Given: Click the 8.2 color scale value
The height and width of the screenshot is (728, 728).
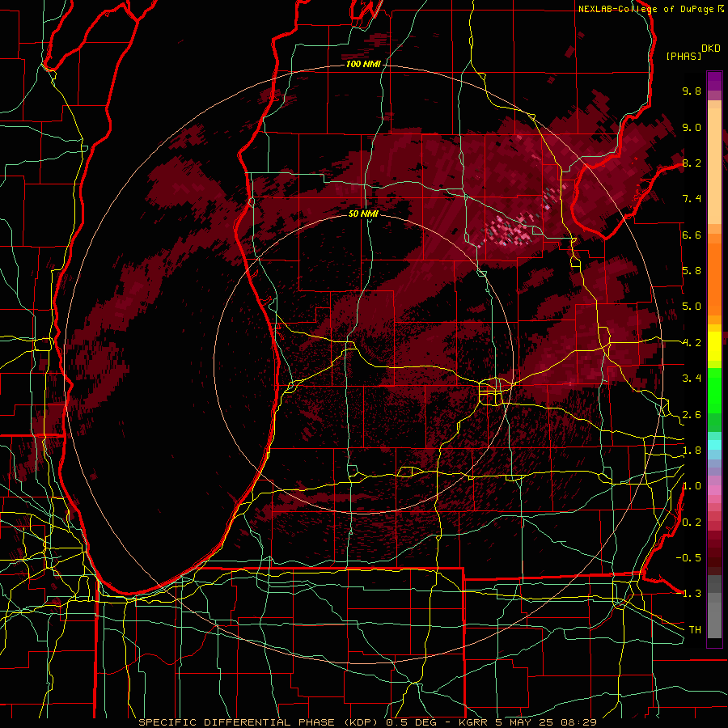Looking at the screenshot, I should click(692, 163).
